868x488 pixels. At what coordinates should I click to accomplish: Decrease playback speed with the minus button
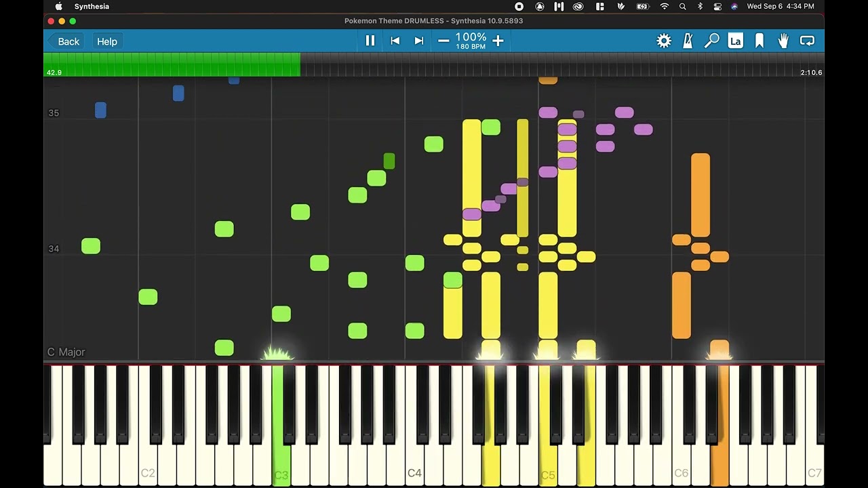click(x=443, y=41)
